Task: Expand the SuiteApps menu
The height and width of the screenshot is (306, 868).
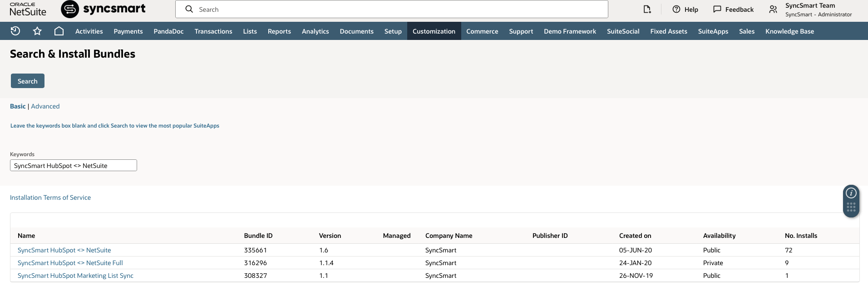Action: pyautogui.click(x=713, y=31)
